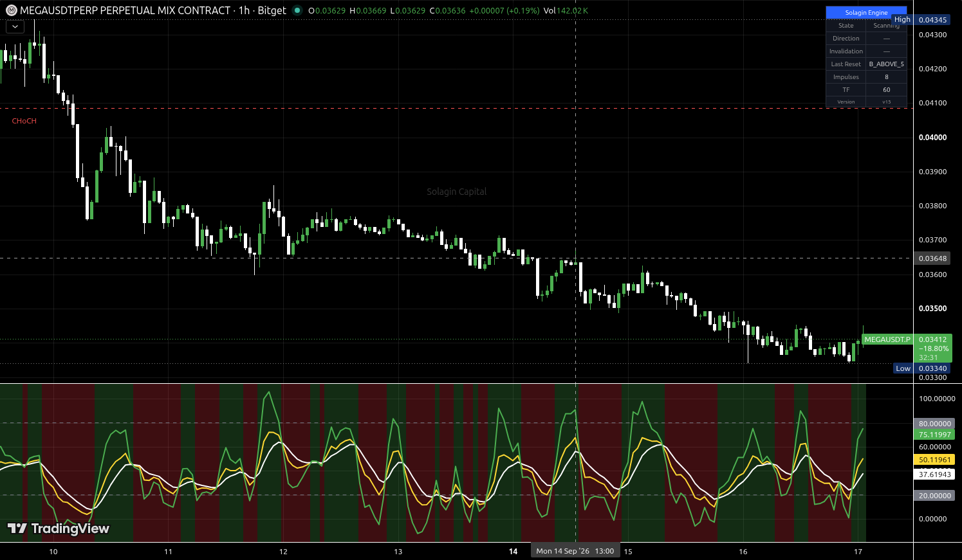The height and width of the screenshot is (560, 962).
Task: Click the -18.80% change on price axis
Action: coord(933,348)
